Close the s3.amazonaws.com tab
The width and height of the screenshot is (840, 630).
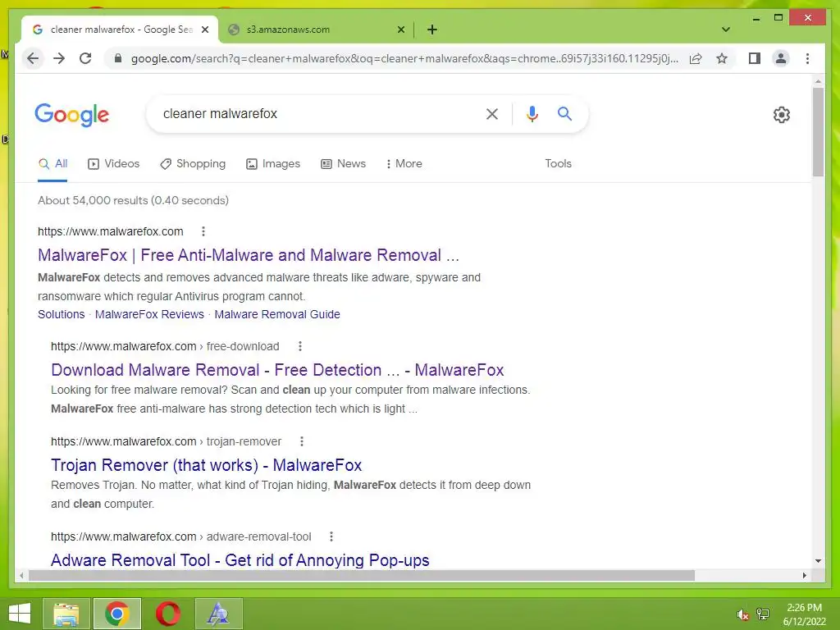point(400,30)
